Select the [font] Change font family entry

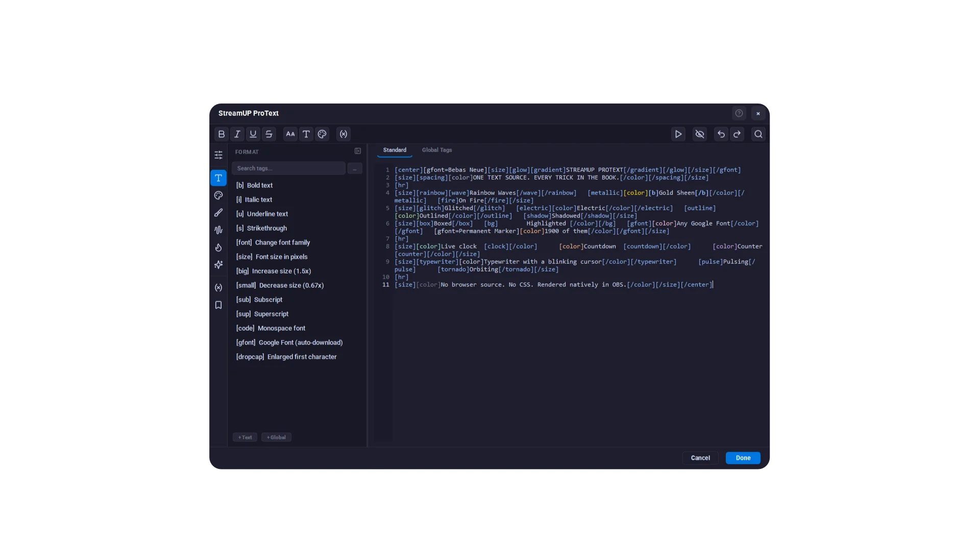296,242
